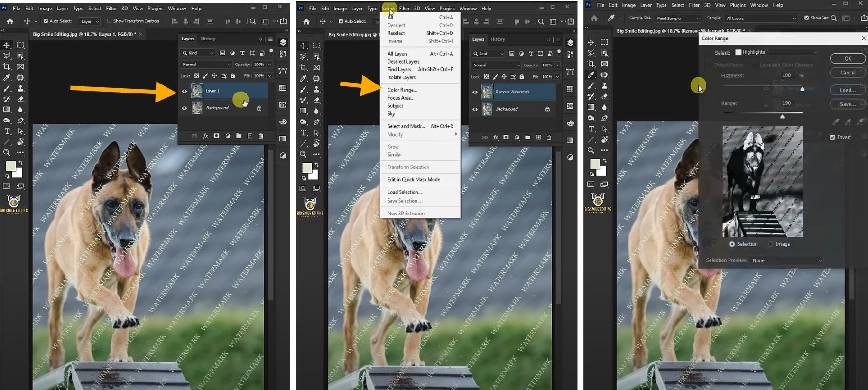Pick the Eraser tool in left window

click(20, 99)
